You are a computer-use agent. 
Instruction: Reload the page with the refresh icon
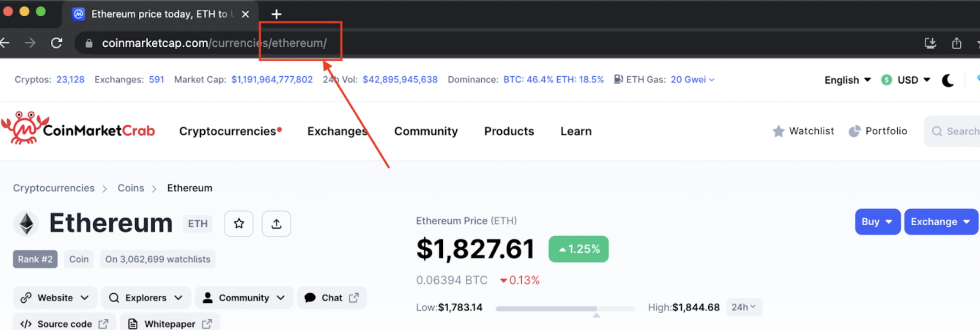click(x=57, y=43)
